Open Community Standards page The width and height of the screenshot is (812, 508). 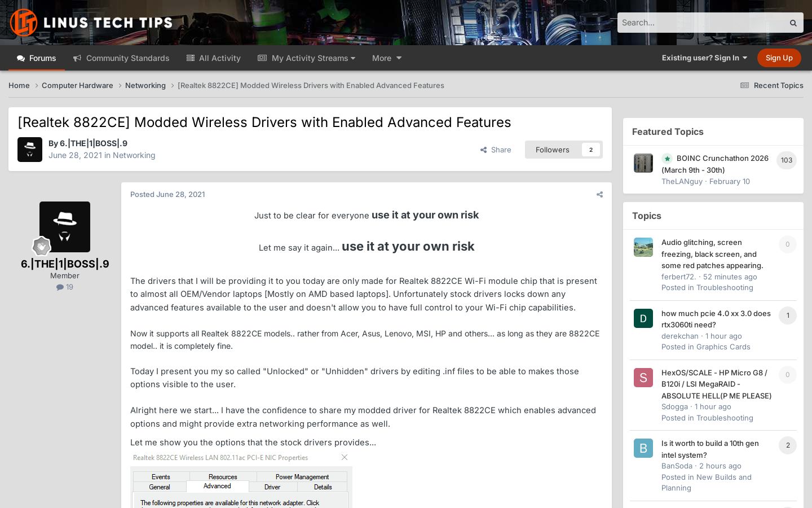pyautogui.click(x=121, y=58)
